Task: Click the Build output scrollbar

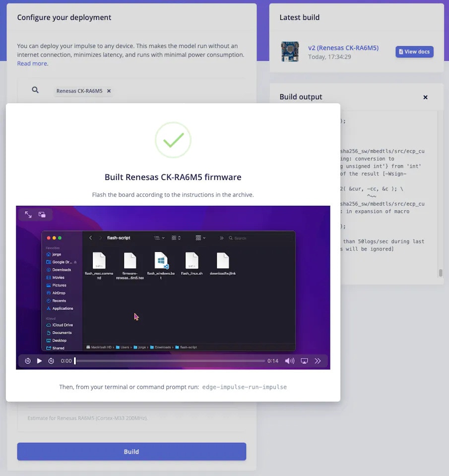Action: pyautogui.click(x=441, y=272)
